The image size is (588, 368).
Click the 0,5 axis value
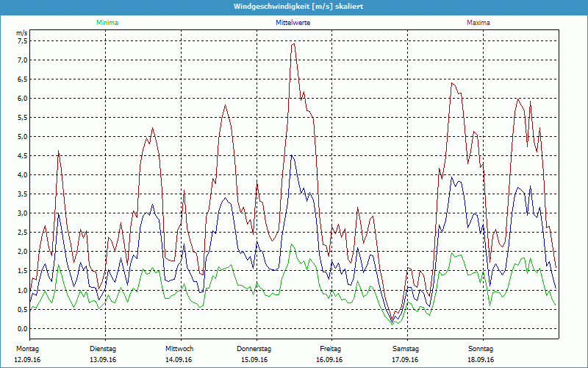[x=23, y=309]
